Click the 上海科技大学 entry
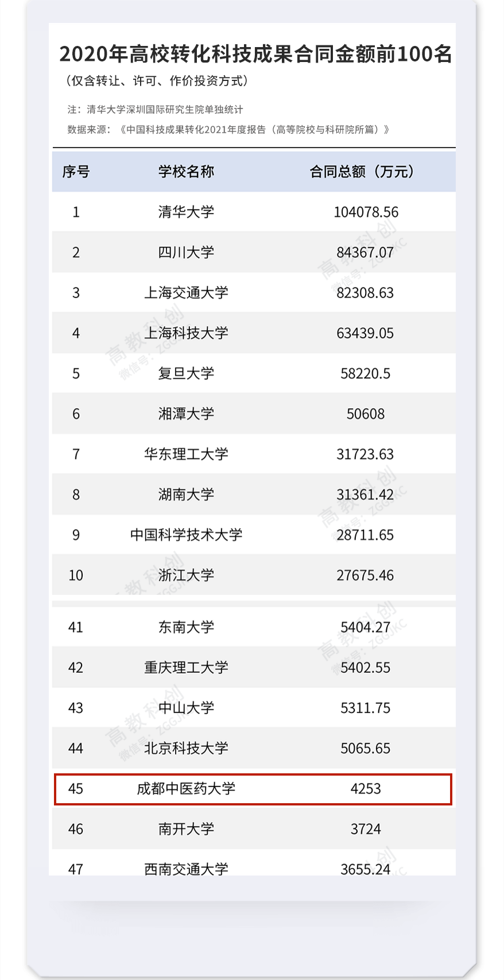This screenshot has width=504, height=980. point(186,333)
